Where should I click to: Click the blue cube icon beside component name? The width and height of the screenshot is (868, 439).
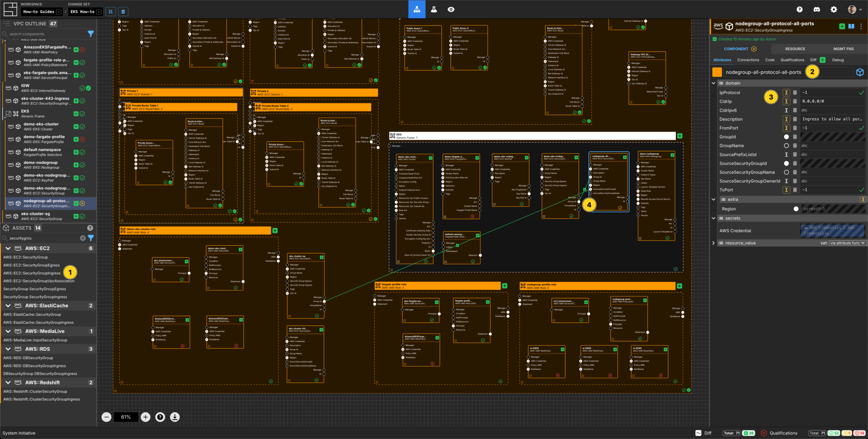[860, 72]
